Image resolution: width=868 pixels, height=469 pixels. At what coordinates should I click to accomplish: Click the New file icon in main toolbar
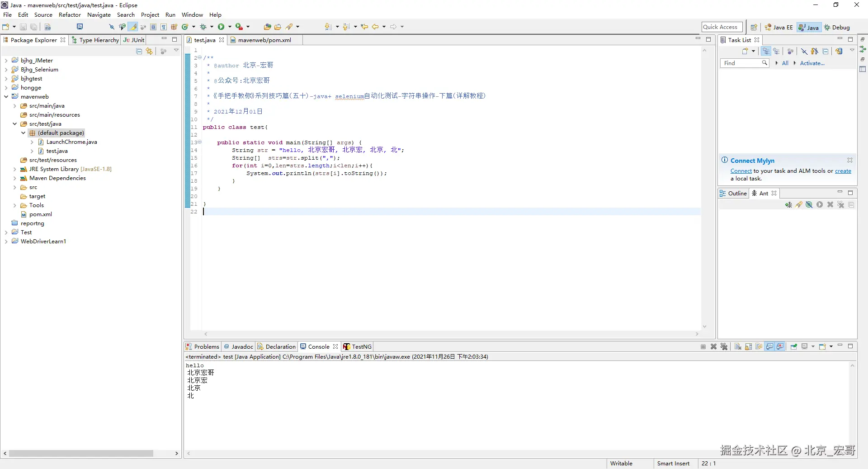pos(6,27)
